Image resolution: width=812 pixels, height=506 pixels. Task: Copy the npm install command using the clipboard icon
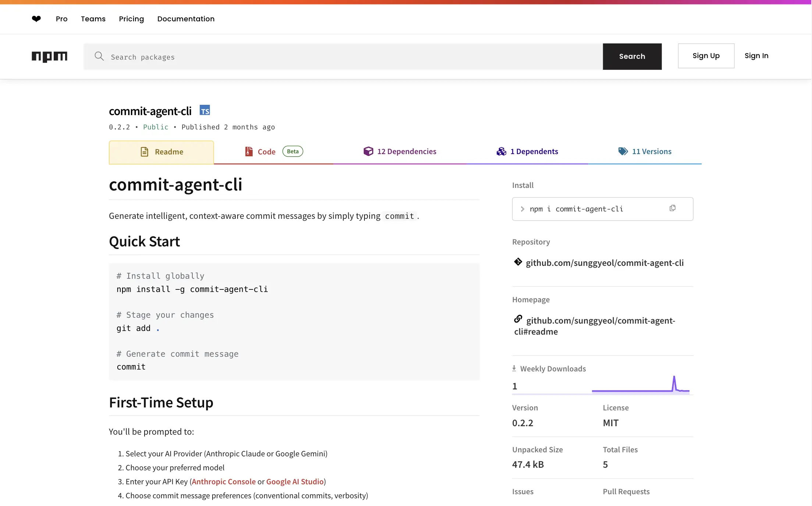[673, 208]
